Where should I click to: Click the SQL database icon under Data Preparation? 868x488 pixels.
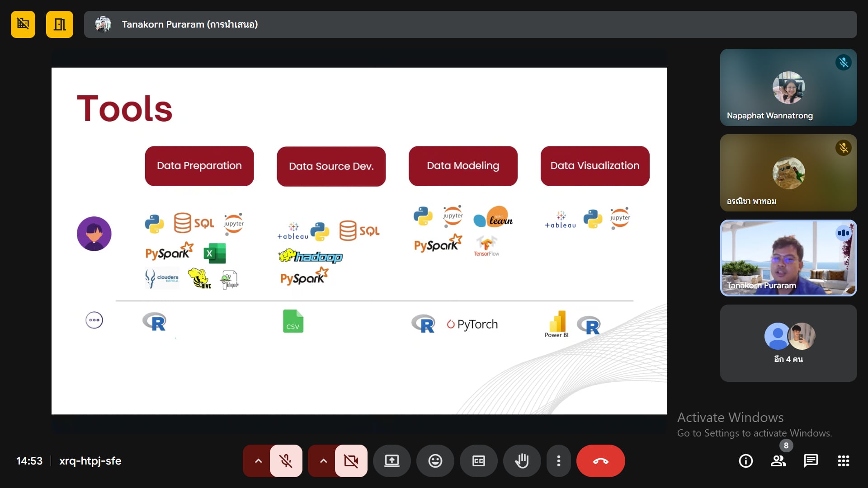pos(194,223)
